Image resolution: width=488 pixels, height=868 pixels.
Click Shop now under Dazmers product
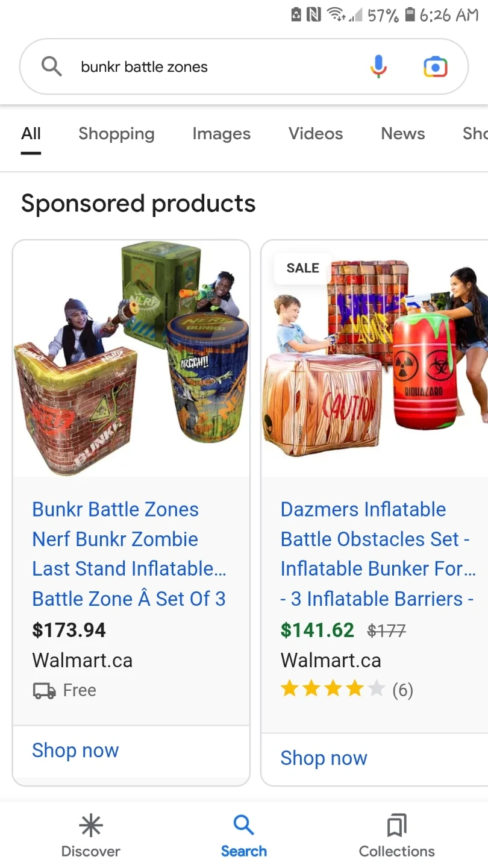coord(324,758)
